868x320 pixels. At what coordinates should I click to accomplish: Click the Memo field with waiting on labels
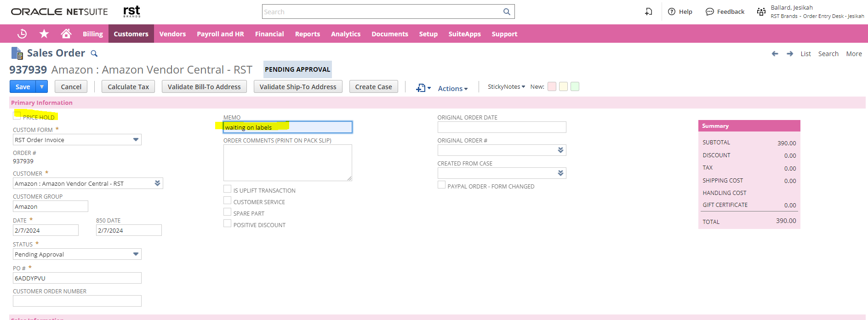(288, 127)
